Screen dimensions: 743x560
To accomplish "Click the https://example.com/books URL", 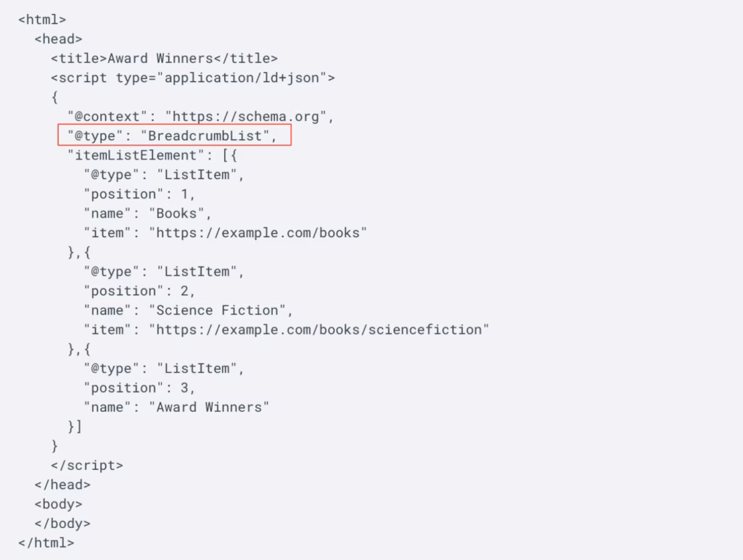I will (x=258, y=233).
